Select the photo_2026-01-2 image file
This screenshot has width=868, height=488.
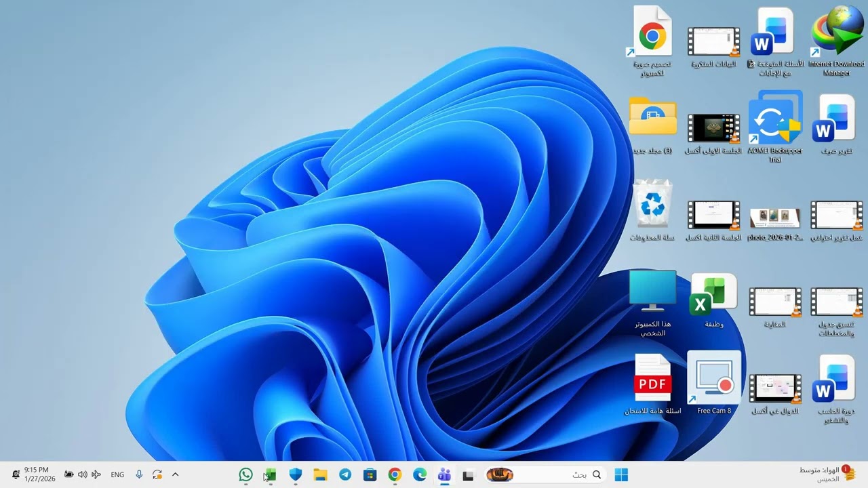point(775,224)
